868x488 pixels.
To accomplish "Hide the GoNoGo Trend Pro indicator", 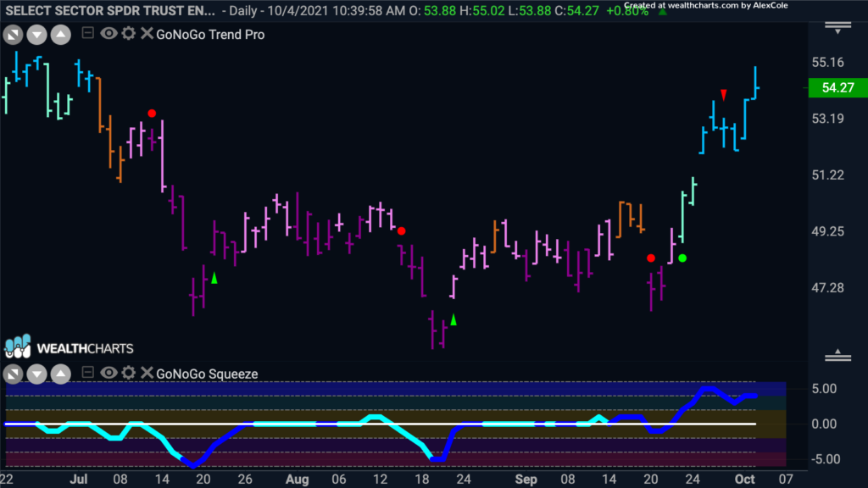I will tap(108, 33).
